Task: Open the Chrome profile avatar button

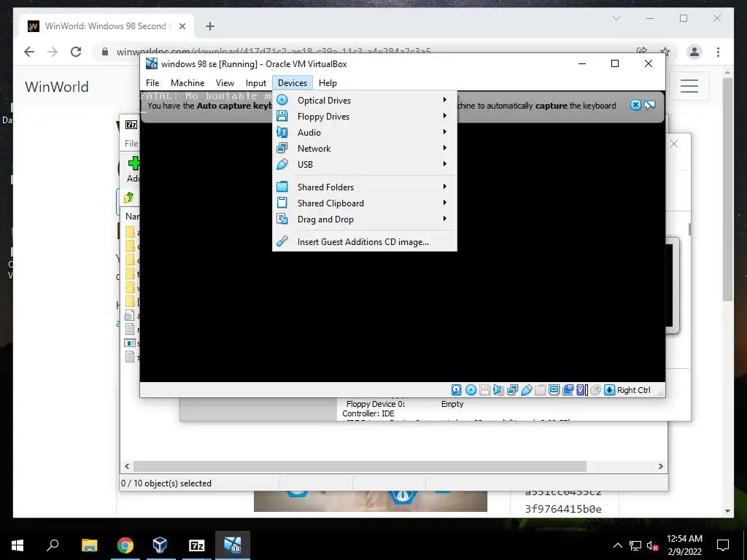Action: pyautogui.click(x=694, y=52)
